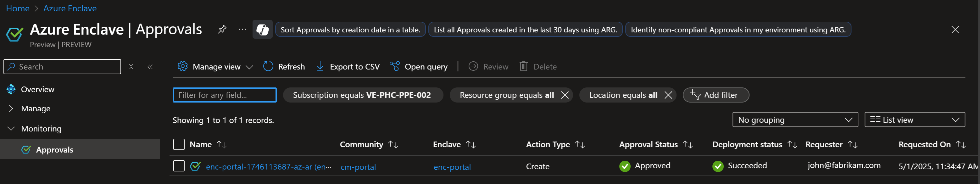
Task: Click the Export to CSV label
Action: tap(354, 67)
